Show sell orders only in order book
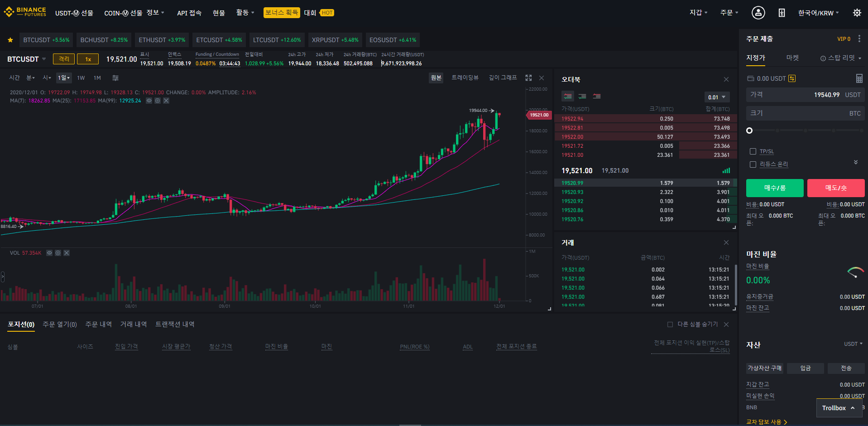The width and height of the screenshot is (868, 426). [x=597, y=96]
